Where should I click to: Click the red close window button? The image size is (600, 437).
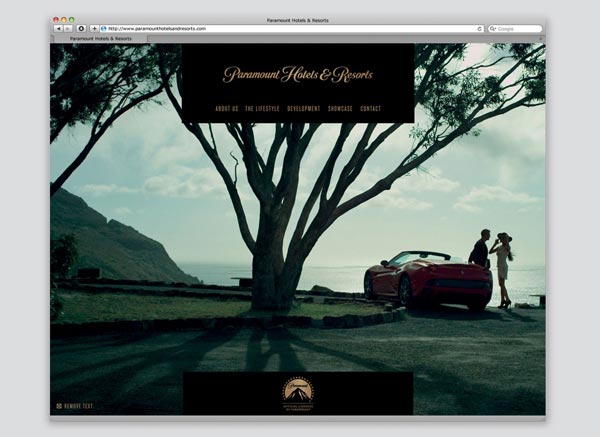(57, 19)
